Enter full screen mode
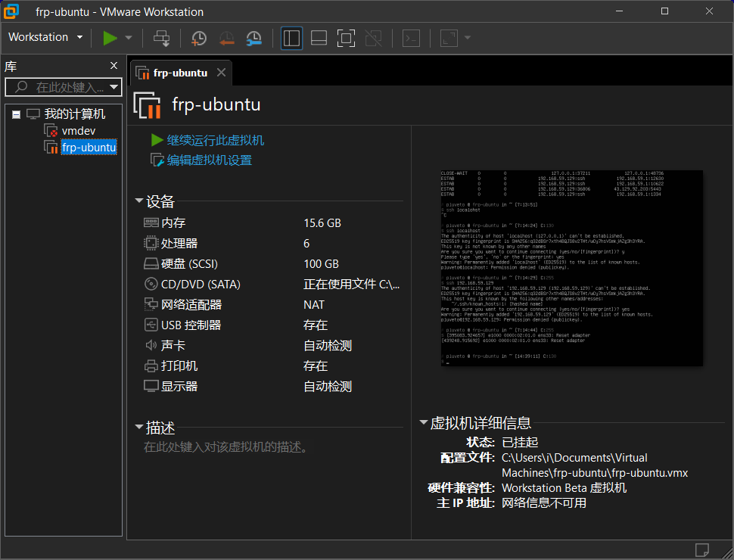This screenshot has height=560, width=734. point(346,38)
